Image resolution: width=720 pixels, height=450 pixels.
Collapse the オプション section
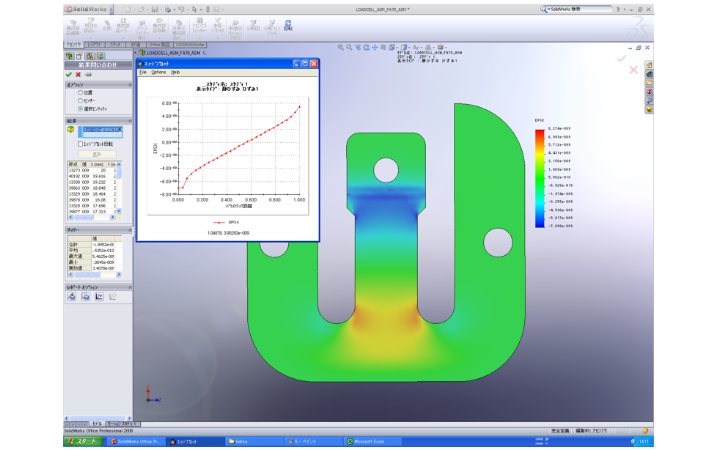(x=129, y=85)
